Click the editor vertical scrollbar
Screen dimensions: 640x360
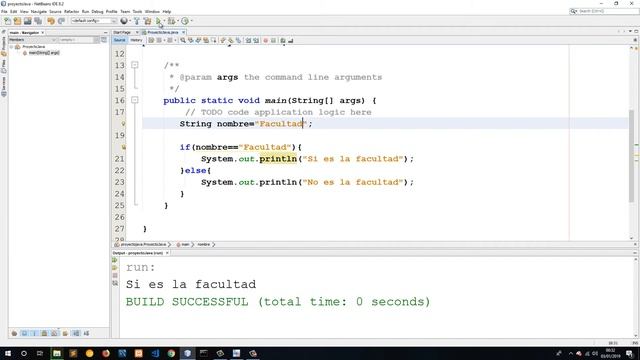tap(632, 155)
